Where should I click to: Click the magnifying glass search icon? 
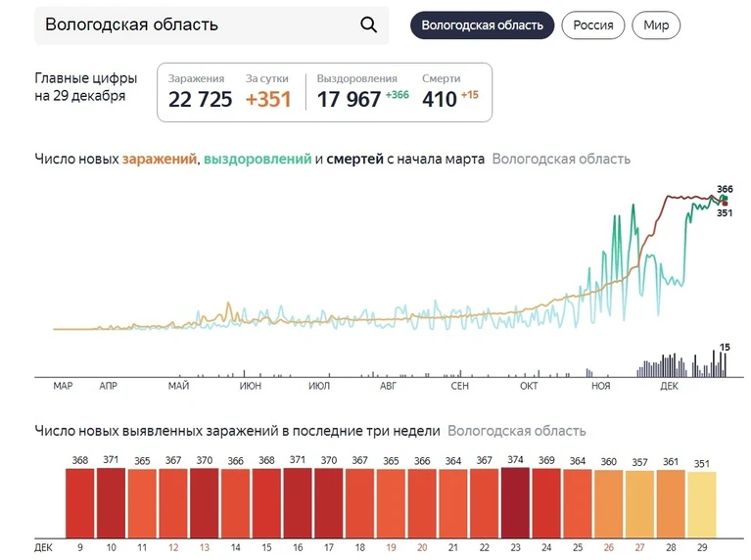pos(368,24)
